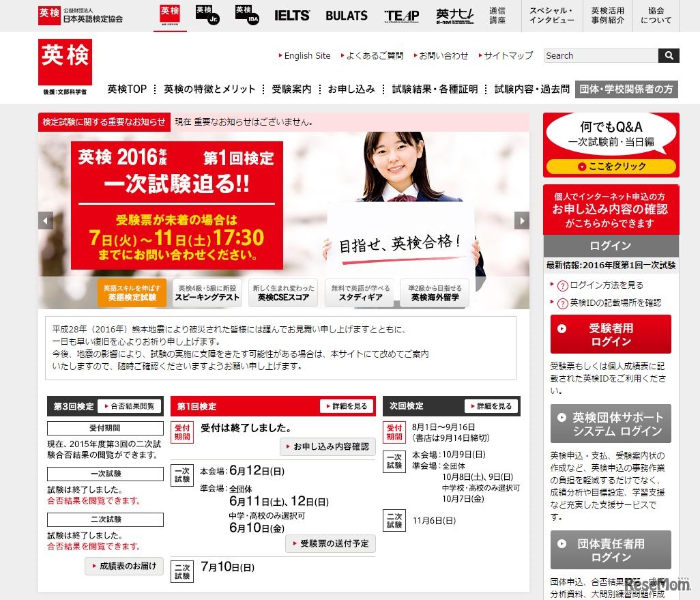Focus the Search text field
700x600 pixels.
coord(601,55)
